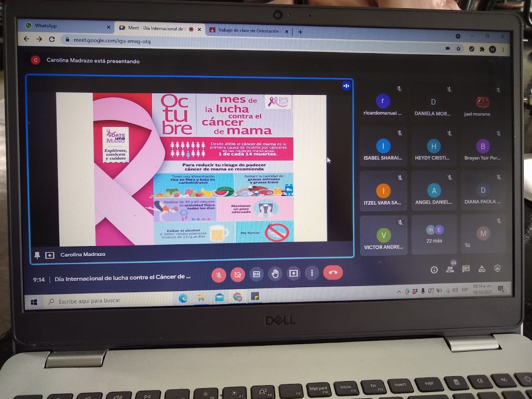Screen dimensions: 532x399
Task: Open the in-call chat panel
Action: 466,269
